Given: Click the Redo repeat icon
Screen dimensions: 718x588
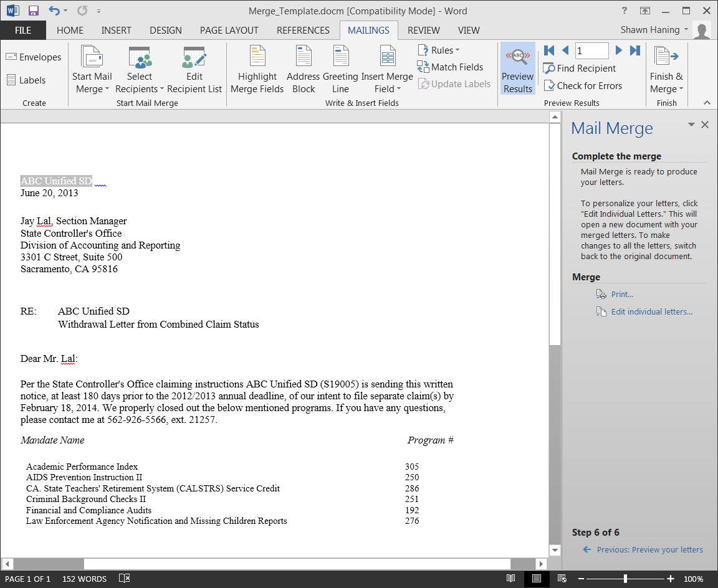Looking at the screenshot, I should [82, 11].
